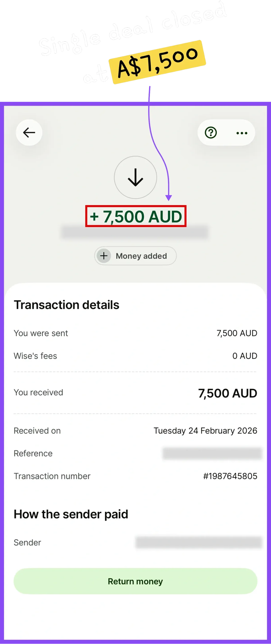Click the yellow A$7,500 highlight label

click(x=158, y=62)
